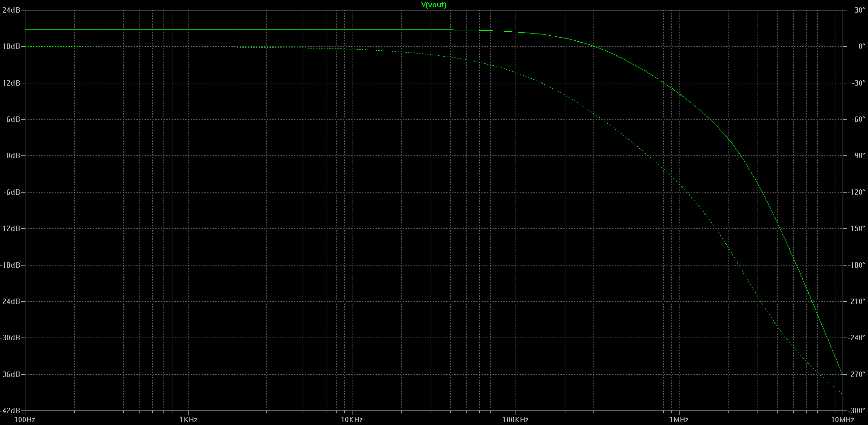Screen dimensions: 868x425
Task: Click the -180° phase axis label
Action: pos(857,265)
